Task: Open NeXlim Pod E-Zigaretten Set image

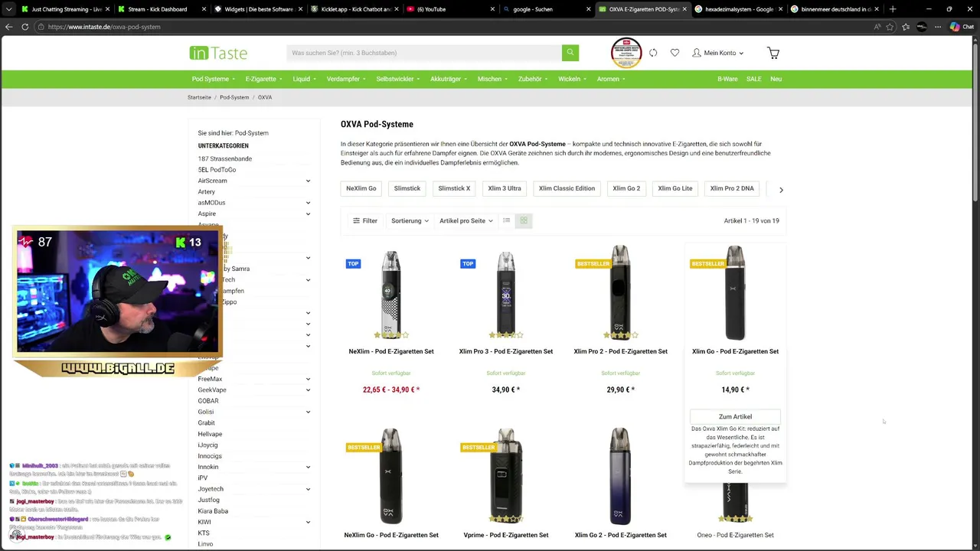Action: click(391, 295)
